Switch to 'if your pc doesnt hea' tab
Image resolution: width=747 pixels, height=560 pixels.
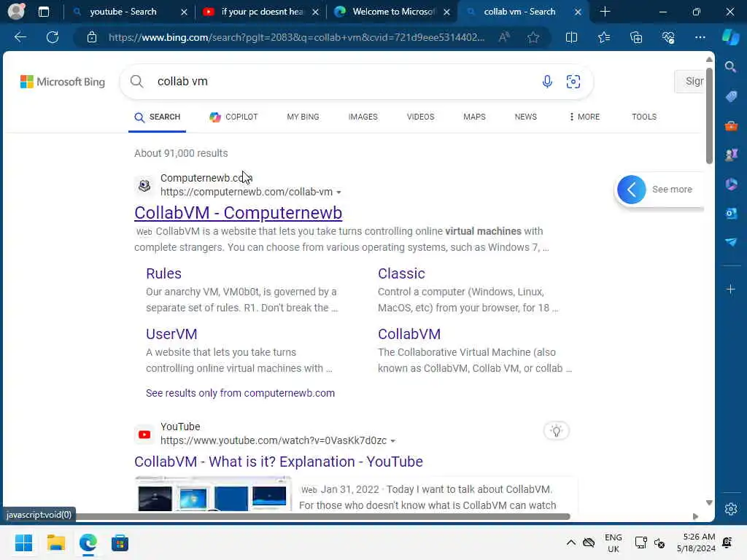click(262, 12)
